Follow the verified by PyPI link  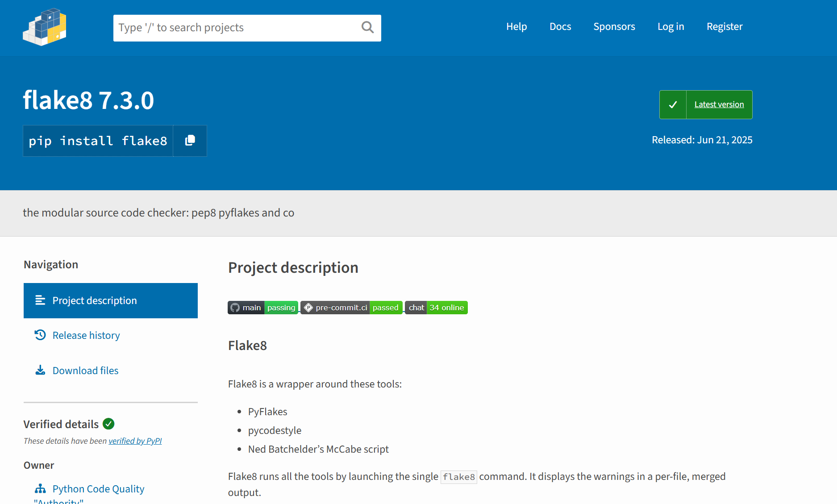(x=135, y=441)
